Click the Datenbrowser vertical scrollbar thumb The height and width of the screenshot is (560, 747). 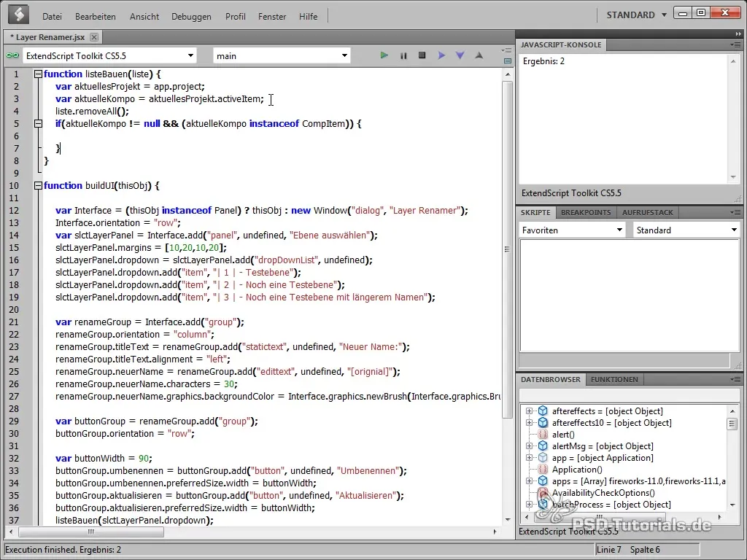(732, 424)
